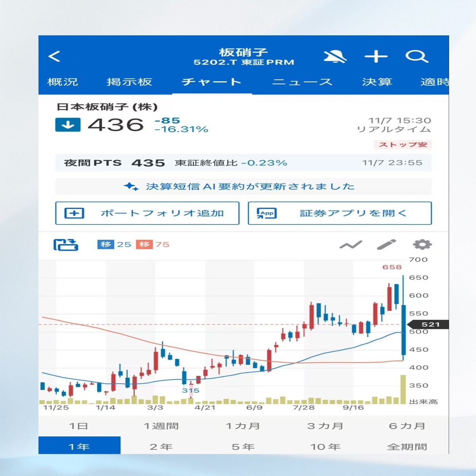This screenshot has height=476, width=476.
Task: Select the 3カ月 chart range
Action: 325,426
